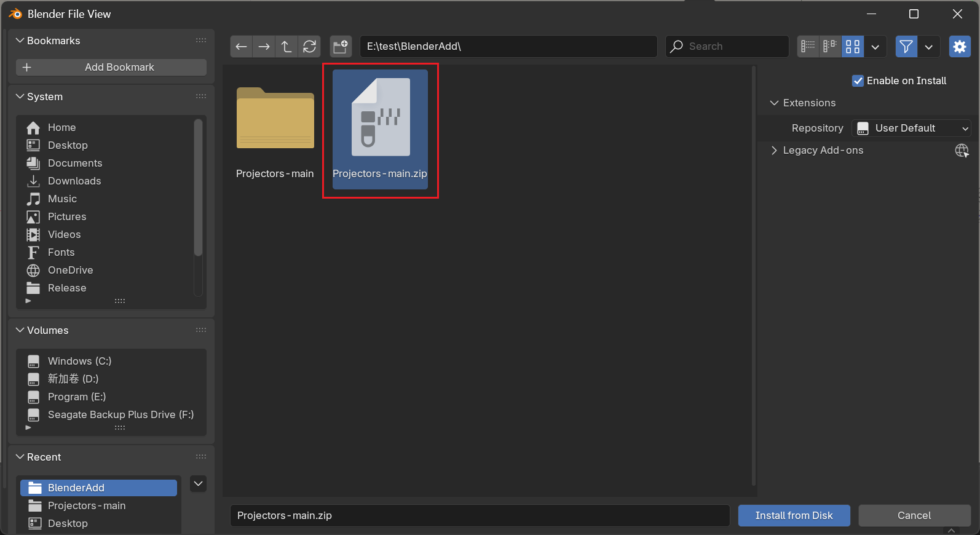Click the file name input field
The image size is (980, 535).
point(480,515)
